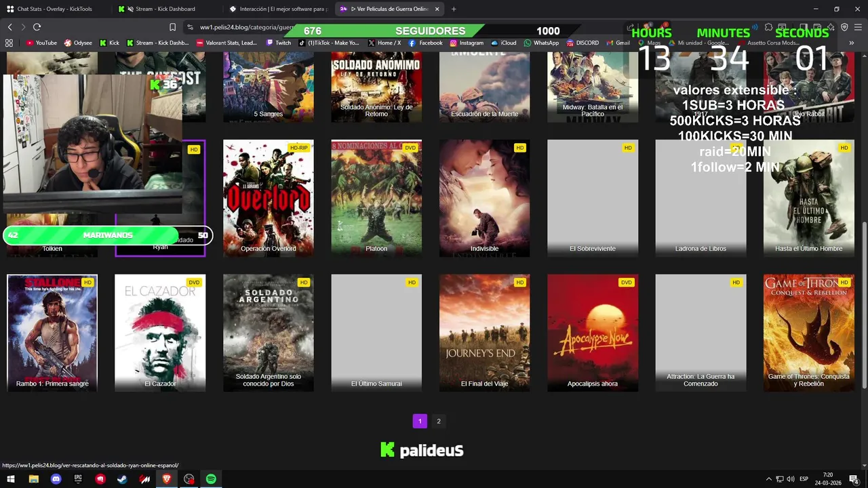Open the WhatsApp bookmark

[x=541, y=43]
